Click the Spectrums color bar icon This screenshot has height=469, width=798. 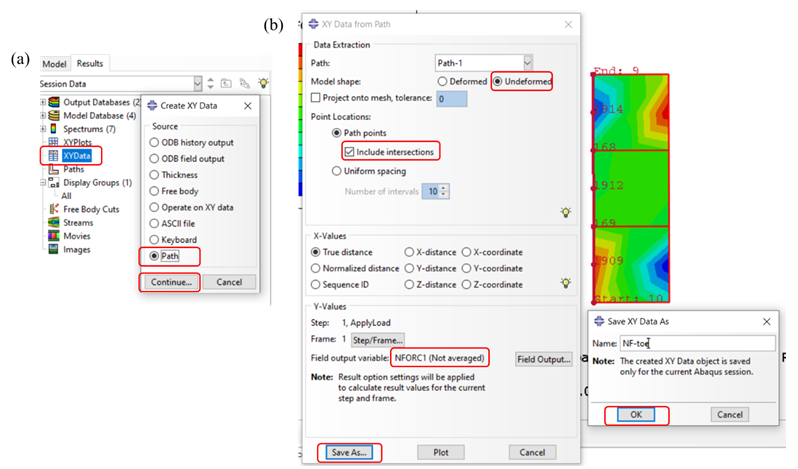[53, 129]
